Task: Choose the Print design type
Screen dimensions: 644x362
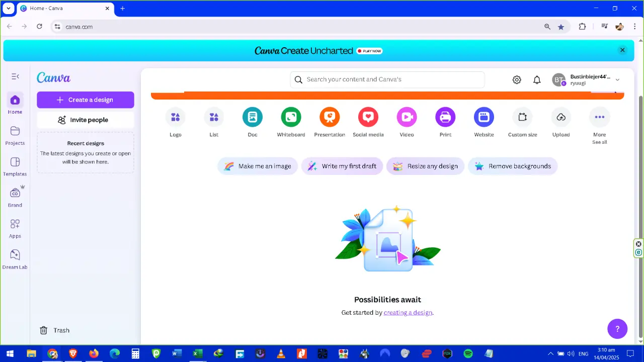Action: pyautogui.click(x=445, y=117)
